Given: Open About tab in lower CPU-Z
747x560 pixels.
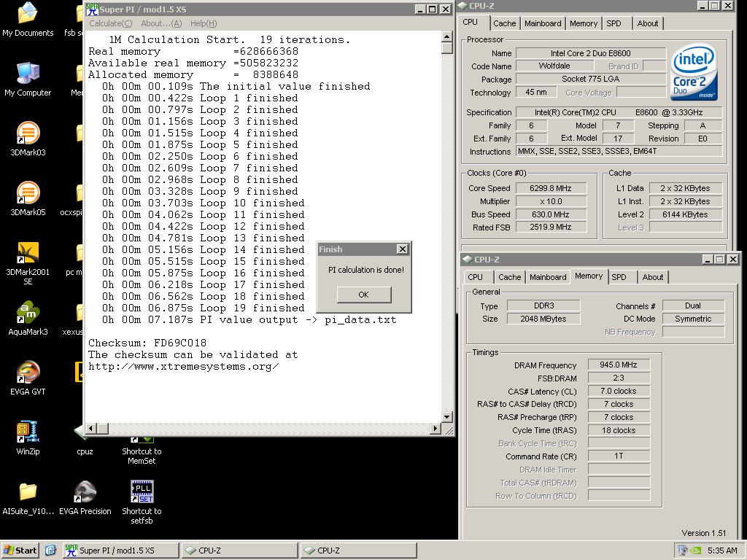Looking at the screenshot, I should pyautogui.click(x=653, y=277).
